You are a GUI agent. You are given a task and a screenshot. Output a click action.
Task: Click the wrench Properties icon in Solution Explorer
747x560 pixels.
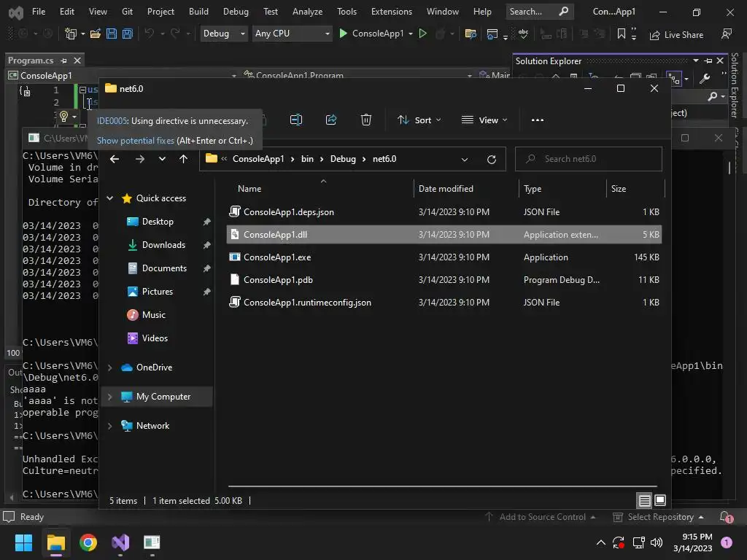[x=705, y=78]
